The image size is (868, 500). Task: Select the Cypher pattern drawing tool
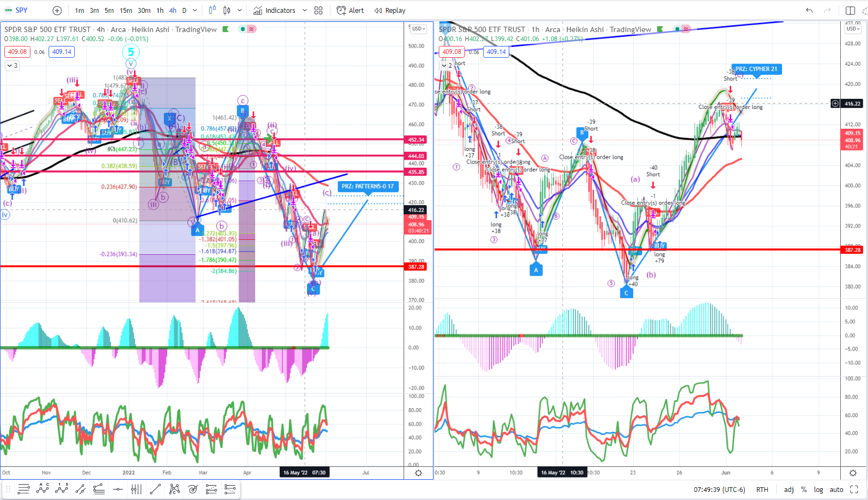[x=174, y=489]
